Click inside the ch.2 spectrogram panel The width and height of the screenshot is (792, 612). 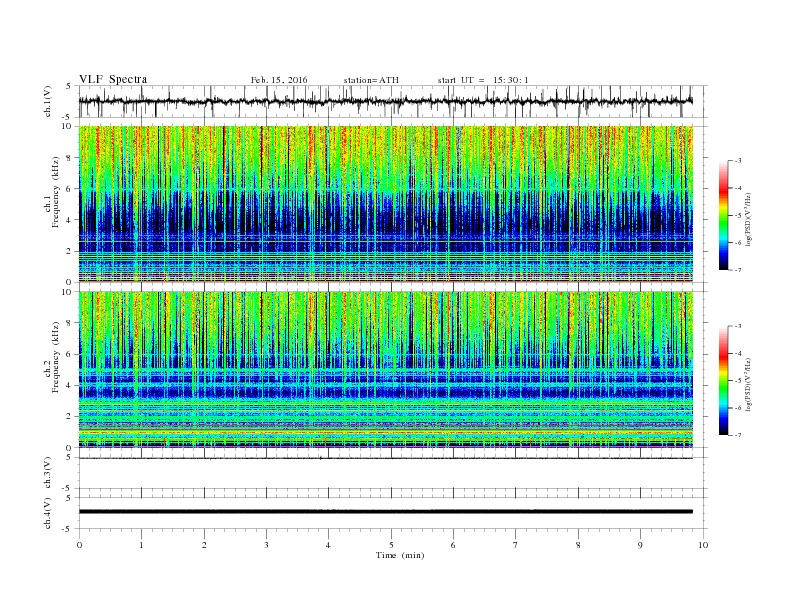coord(385,369)
